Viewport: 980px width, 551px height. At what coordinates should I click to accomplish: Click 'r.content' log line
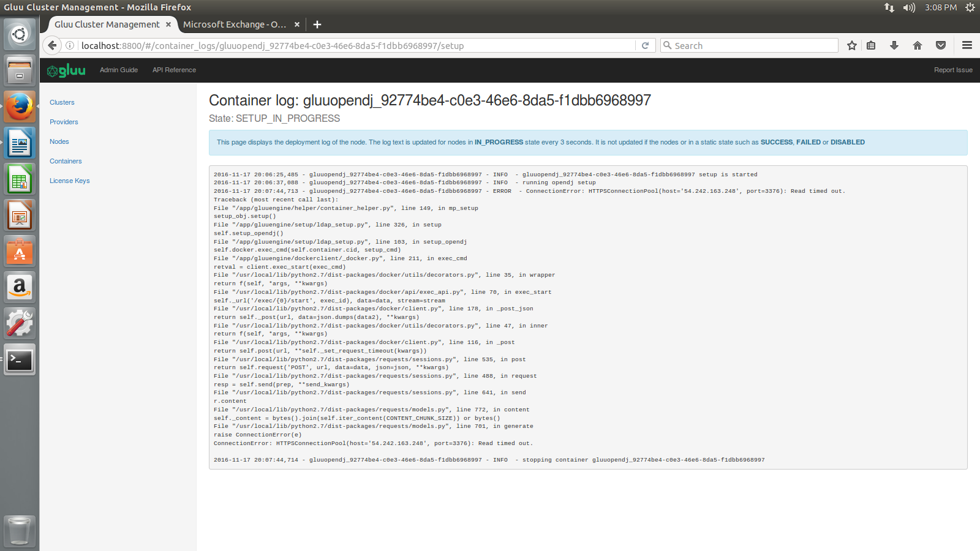click(230, 401)
